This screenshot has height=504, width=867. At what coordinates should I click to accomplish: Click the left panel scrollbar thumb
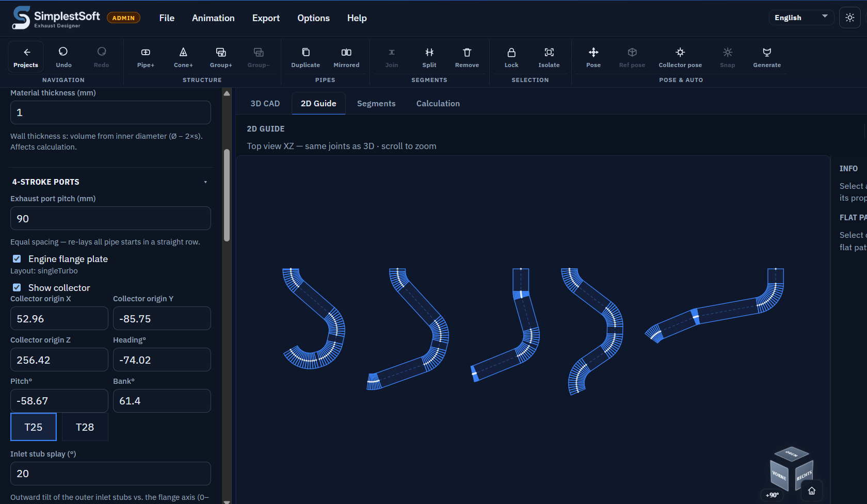coord(227,195)
